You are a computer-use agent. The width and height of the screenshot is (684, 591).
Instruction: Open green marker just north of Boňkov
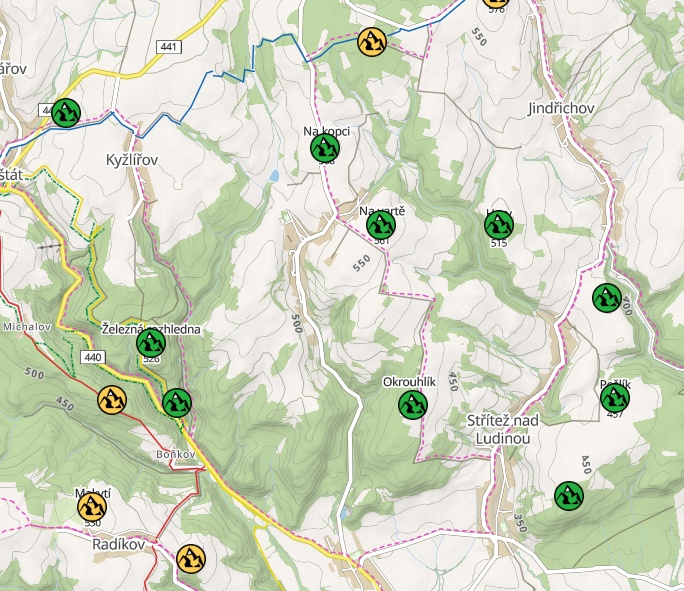click(176, 402)
